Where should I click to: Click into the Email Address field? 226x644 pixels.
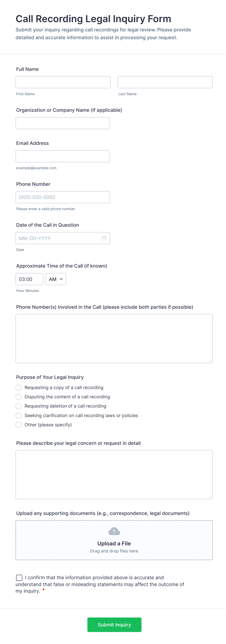63,156
